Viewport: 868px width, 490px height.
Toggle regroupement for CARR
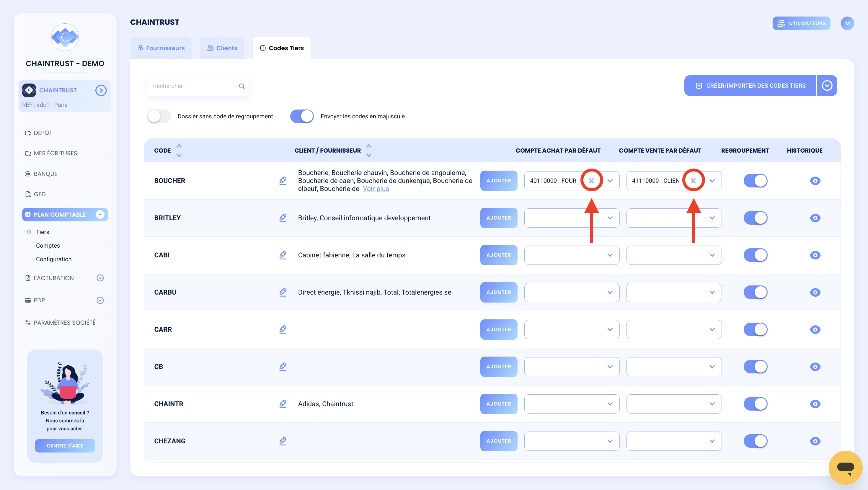click(756, 329)
